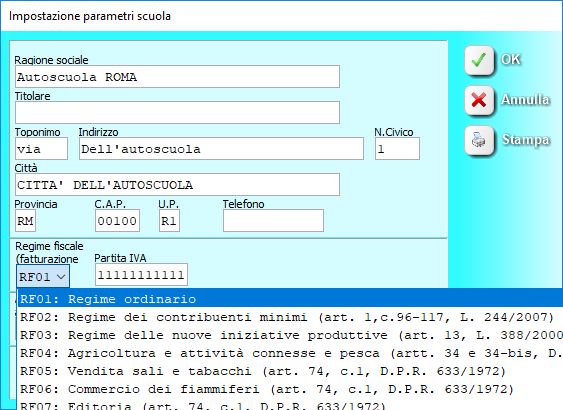This screenshot has height=410, width=563.
Task: Click the printer Stampa icon
Action: tap(479, 140)
